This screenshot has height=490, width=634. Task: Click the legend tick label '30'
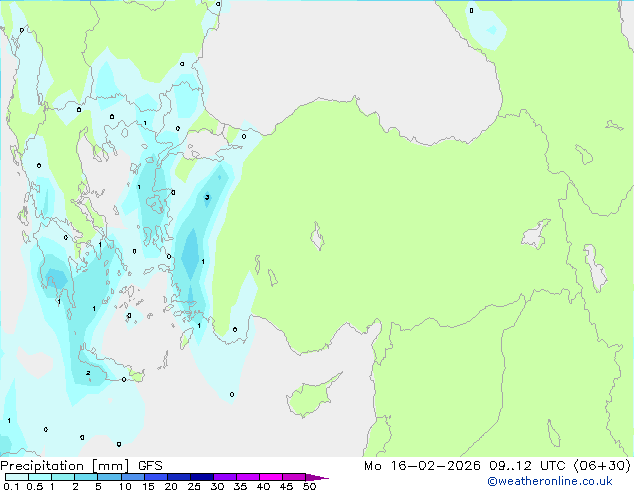tap(217, 486)
